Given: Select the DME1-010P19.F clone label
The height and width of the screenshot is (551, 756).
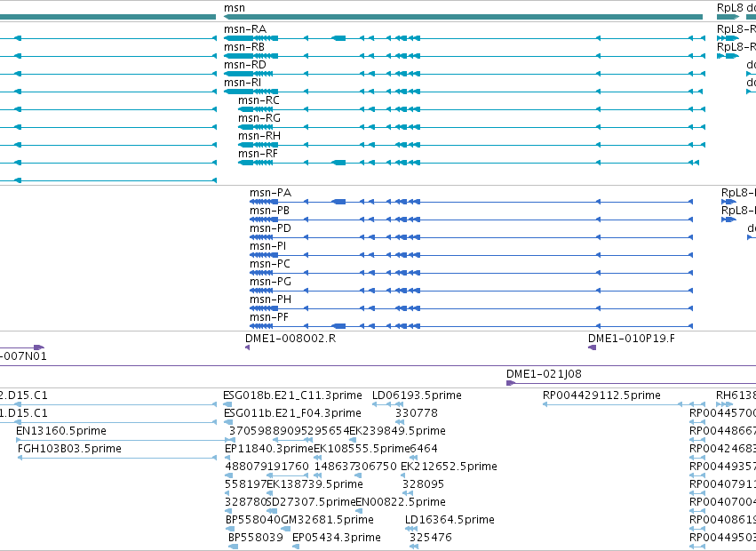Looking at the screenshot, I should pyautogui.click(x=631, y=339).
